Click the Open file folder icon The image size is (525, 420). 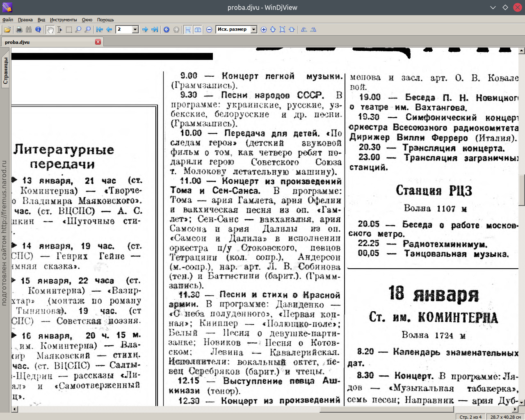click(7, 30)
